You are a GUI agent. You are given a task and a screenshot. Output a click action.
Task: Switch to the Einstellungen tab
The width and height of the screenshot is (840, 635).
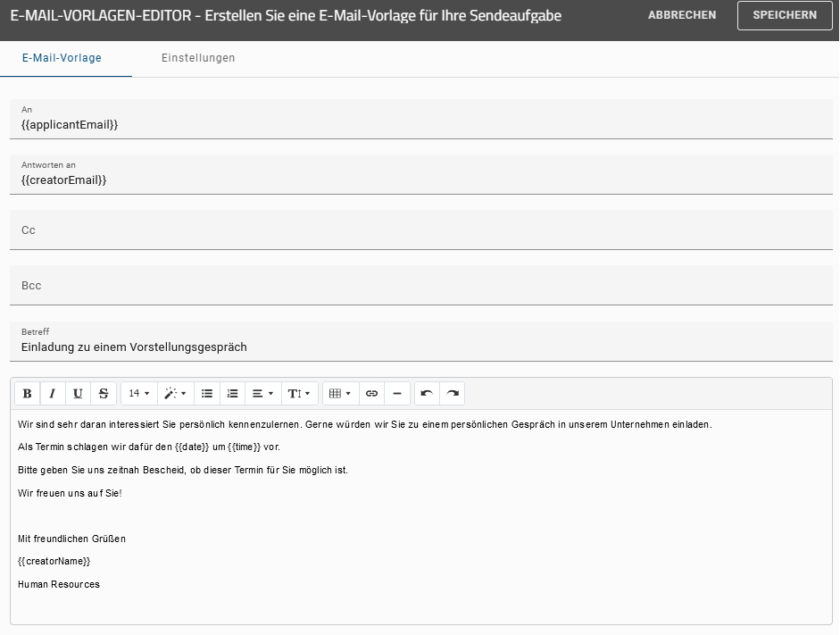(197, 57)
